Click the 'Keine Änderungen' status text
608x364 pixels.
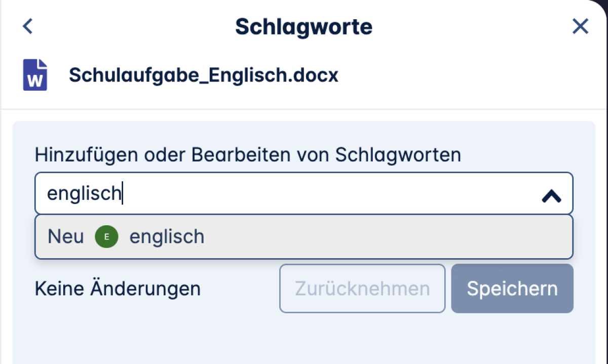pos(118,289)
